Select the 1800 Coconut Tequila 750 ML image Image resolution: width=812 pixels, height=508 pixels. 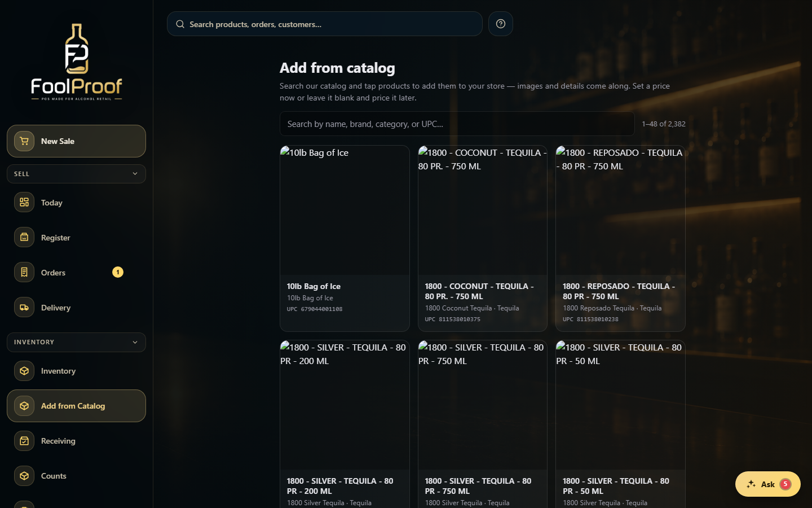(x=483, y=211)
